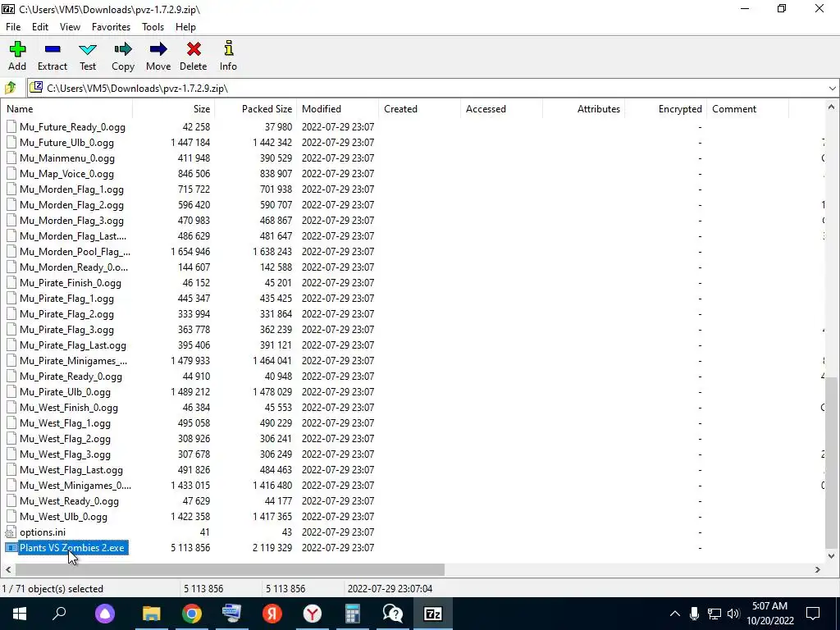Click the Accessed column header
This screenshot has height=630, width=840.
pyautogui.click(x=501, y=109)
